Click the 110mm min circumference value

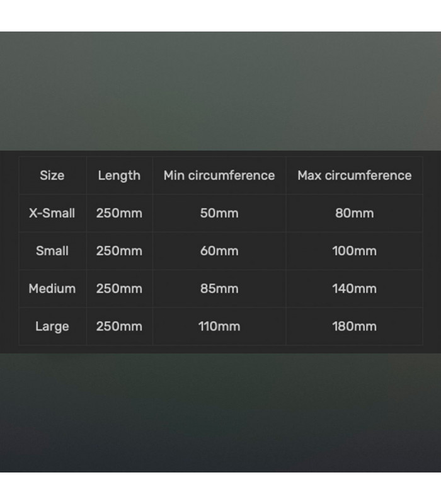click(219, 326)
